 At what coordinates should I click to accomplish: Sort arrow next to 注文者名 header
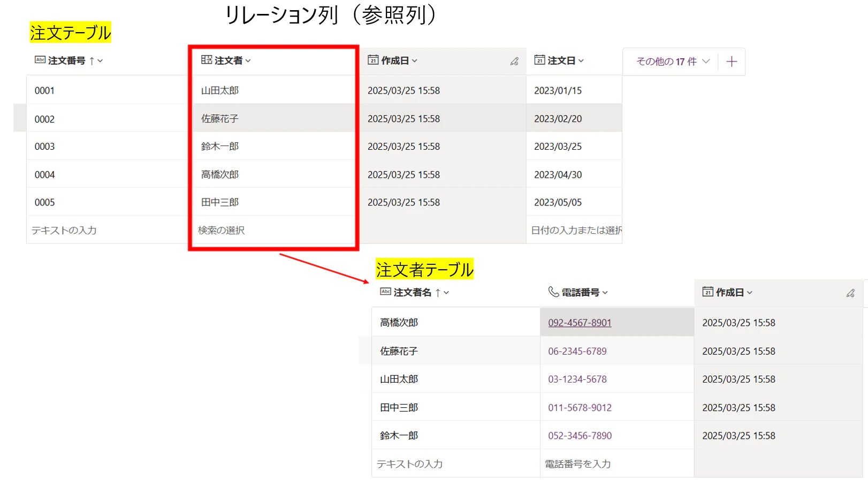coord(438,293)
